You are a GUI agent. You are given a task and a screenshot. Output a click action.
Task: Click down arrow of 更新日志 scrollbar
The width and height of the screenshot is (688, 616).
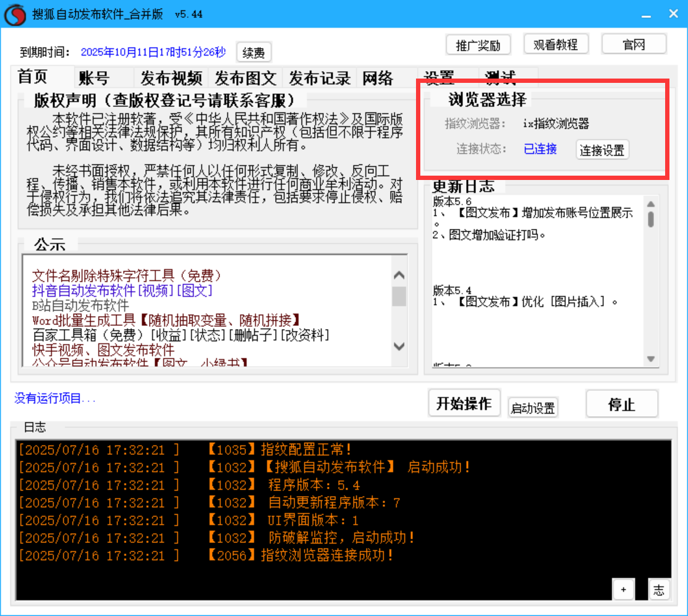[x=651, y=359]
